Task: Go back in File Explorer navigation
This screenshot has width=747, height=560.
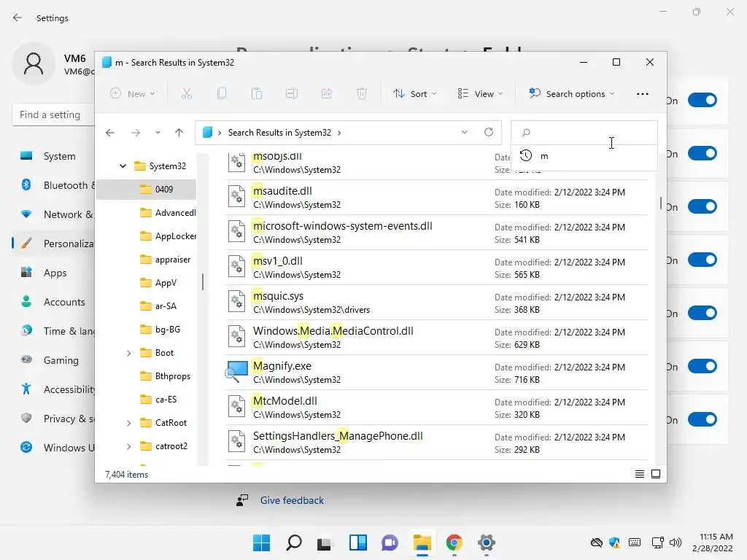Action: [x=110, y=133]
